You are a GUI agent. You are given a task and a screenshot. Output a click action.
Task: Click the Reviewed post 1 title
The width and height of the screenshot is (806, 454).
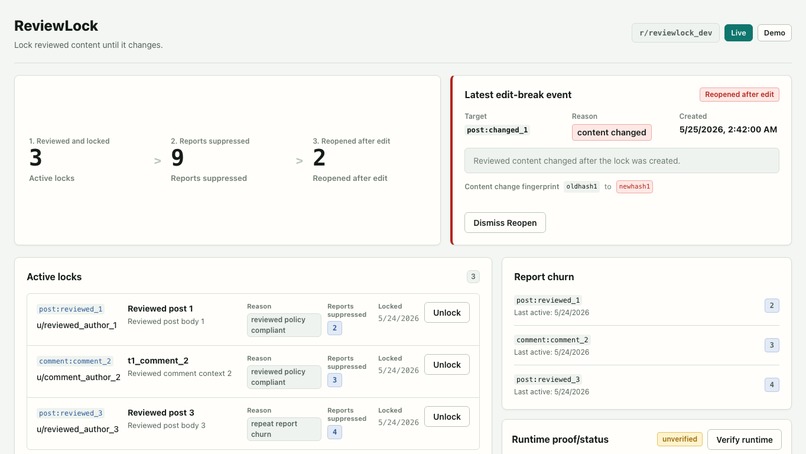point(160,308)
